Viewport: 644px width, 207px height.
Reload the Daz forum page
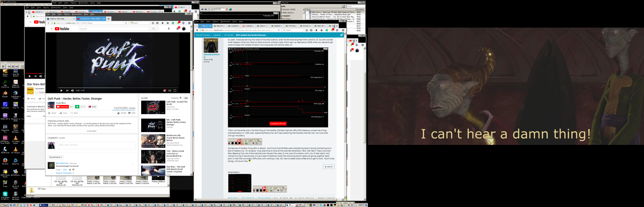pyautogui.click(x=279, y=30)
